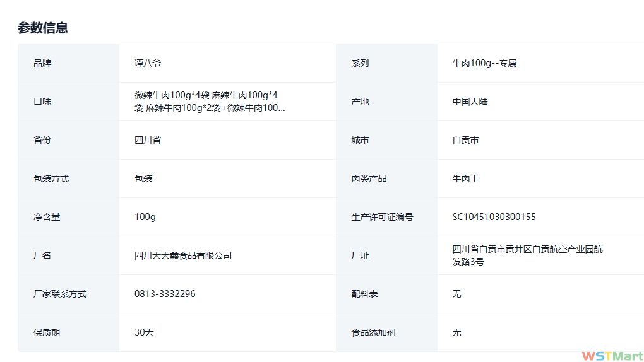The width and height of the screenshot is (644, 362).
Task: Click the origin value 中国大陆
Action: [470, 102]
